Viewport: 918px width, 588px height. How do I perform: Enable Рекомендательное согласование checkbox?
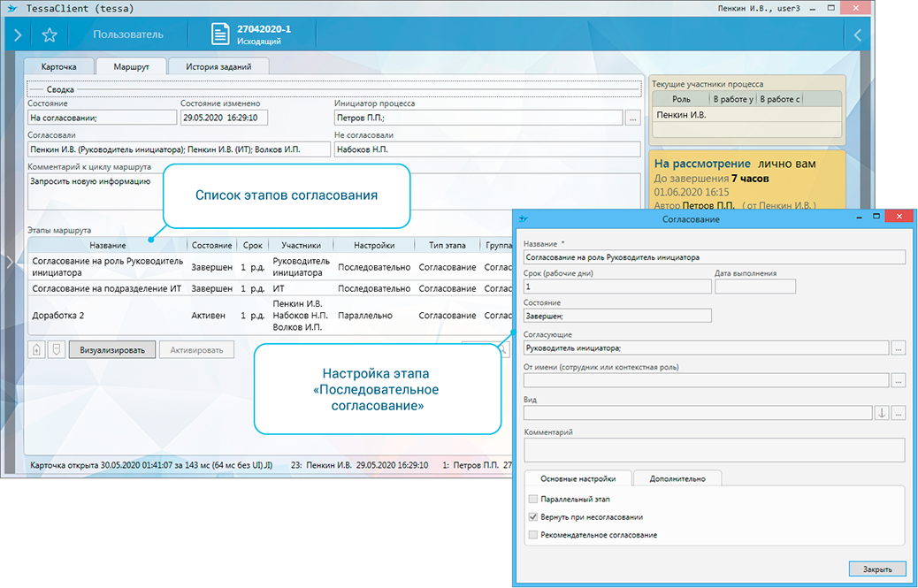pyautogui.click(x=532, y=535)
